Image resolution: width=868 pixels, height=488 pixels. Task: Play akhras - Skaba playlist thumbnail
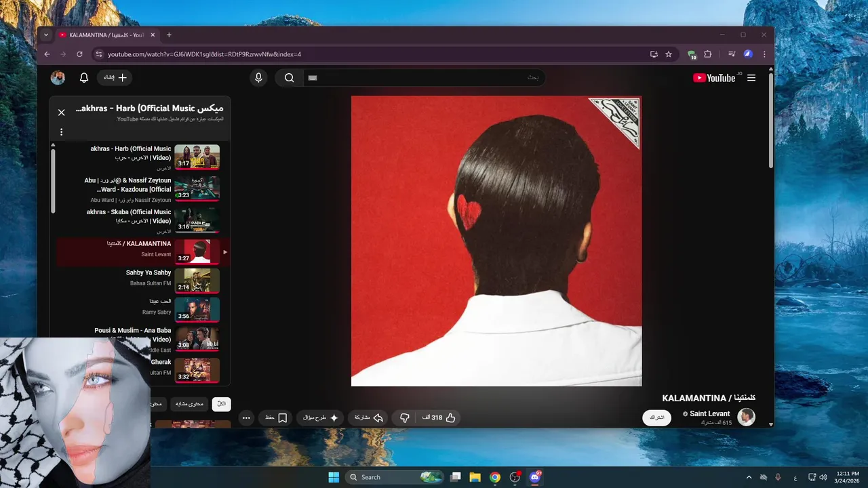point(197,220)
